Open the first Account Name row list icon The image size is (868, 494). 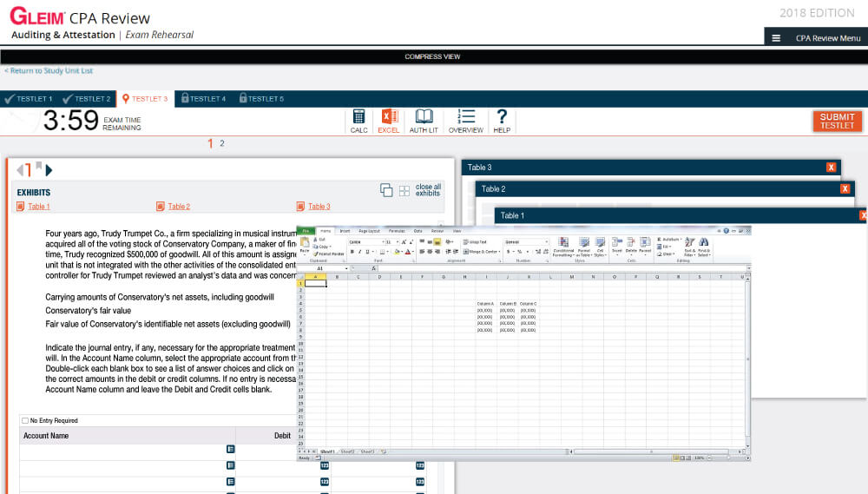pyautogui.click(x=230, y=449)
